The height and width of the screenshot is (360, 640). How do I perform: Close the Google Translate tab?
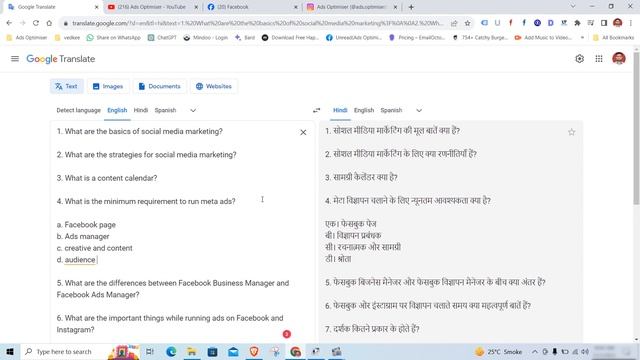click(x=96, y=7)
